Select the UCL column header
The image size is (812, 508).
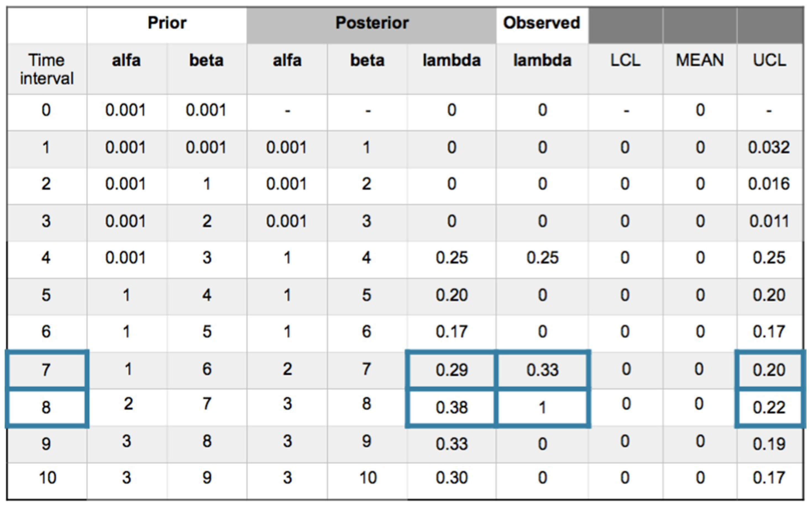coord(769,60)
